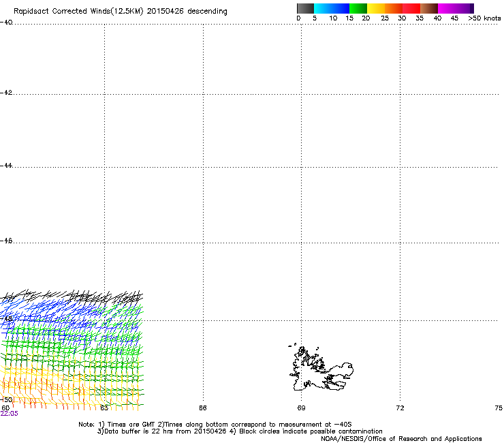Viewport: 504px width, 443px height.
Task: Click the cyan 5-10 knots color segment
Action: (x=323, y=8)
